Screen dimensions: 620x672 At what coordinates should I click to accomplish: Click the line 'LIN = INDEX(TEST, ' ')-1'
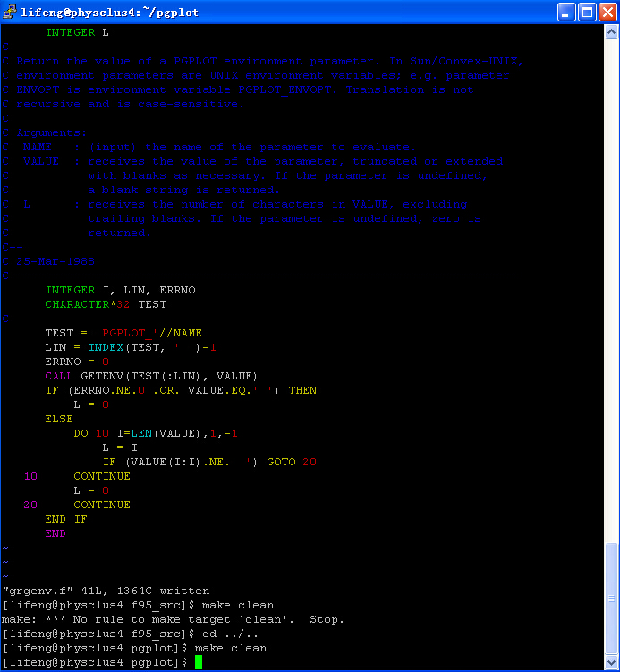tap(131, 347)
